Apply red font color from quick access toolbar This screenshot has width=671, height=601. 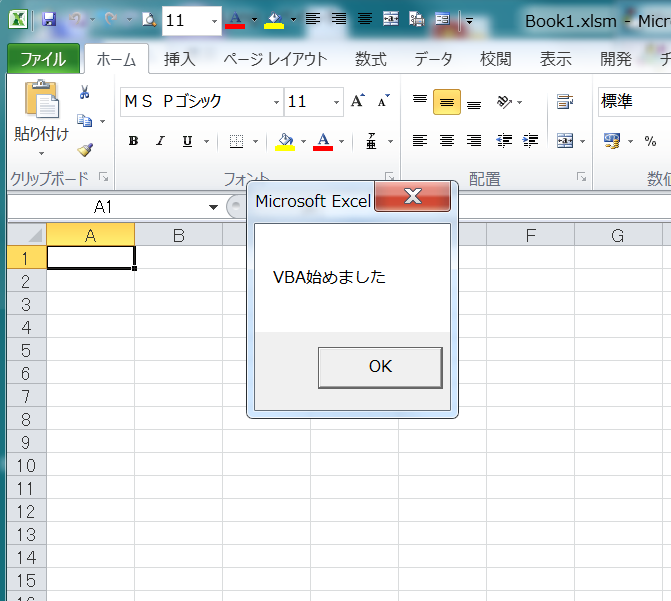click(235, 20)
